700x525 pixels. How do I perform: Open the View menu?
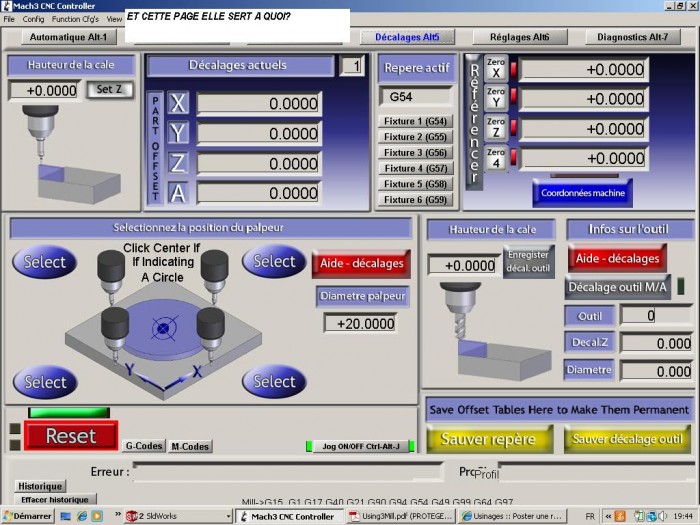click(114, 19)
